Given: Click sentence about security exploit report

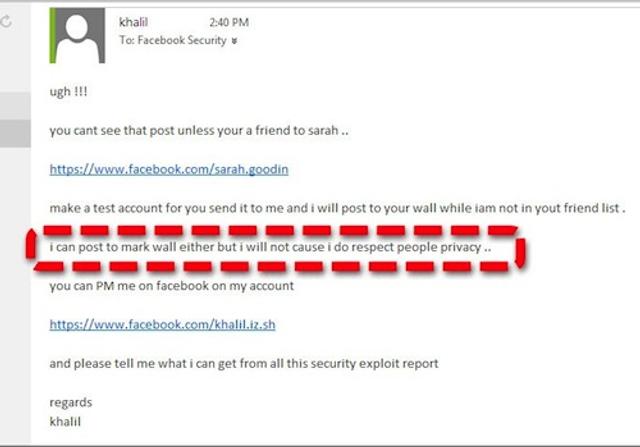Looking at the screenshot, I should click(244, 363).
